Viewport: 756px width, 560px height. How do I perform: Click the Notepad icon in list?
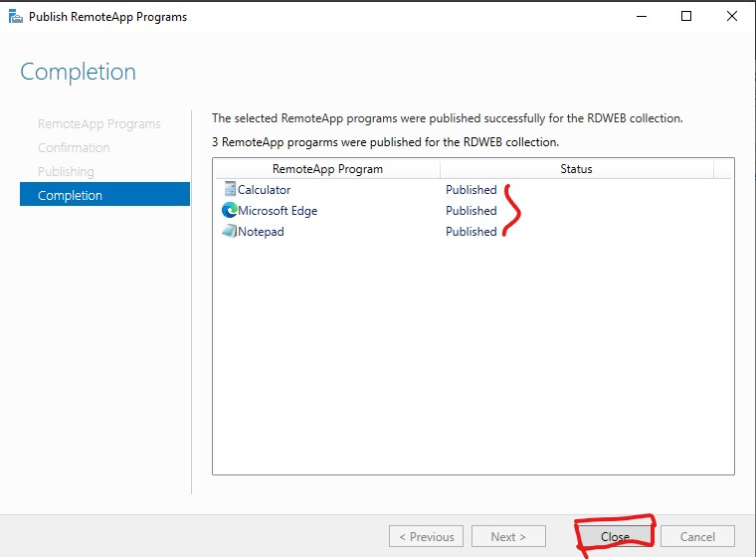(230, 231)
